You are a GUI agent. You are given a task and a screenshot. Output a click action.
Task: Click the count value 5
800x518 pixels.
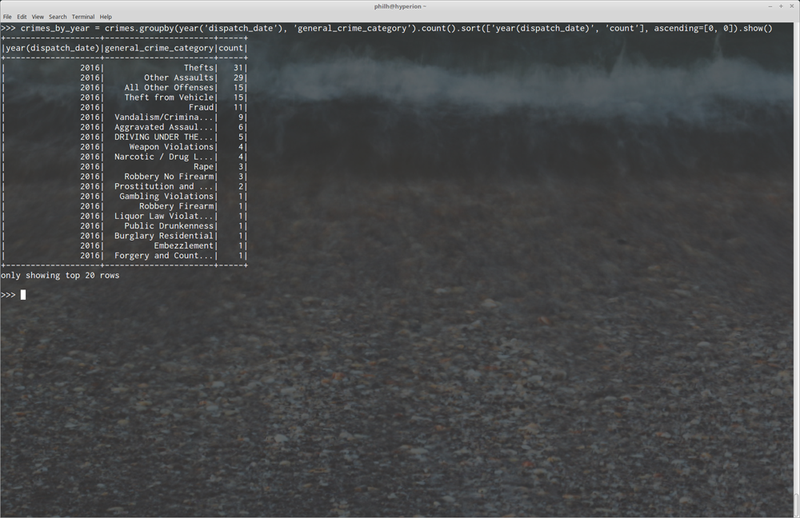click(x=241, y=137)
